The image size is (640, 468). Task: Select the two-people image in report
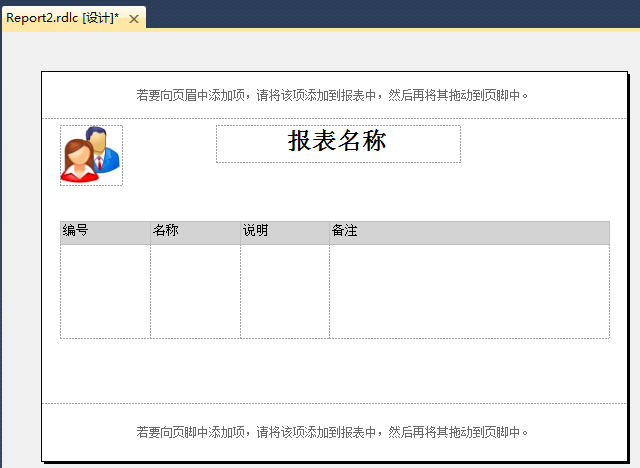click(x=91, y=155)
